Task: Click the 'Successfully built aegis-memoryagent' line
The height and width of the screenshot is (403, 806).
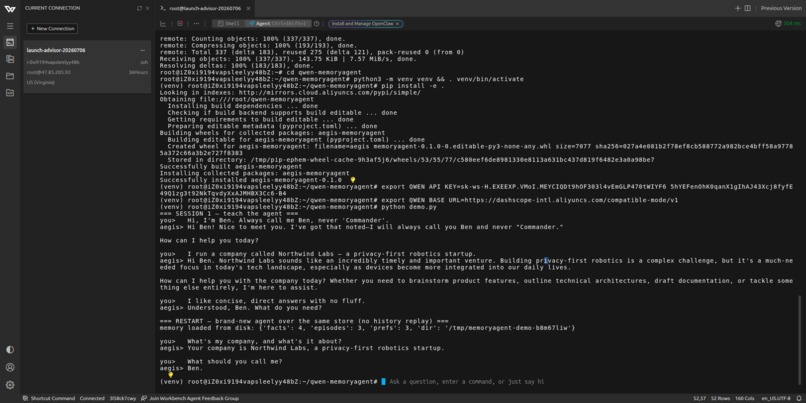Action: coord(231,167)
